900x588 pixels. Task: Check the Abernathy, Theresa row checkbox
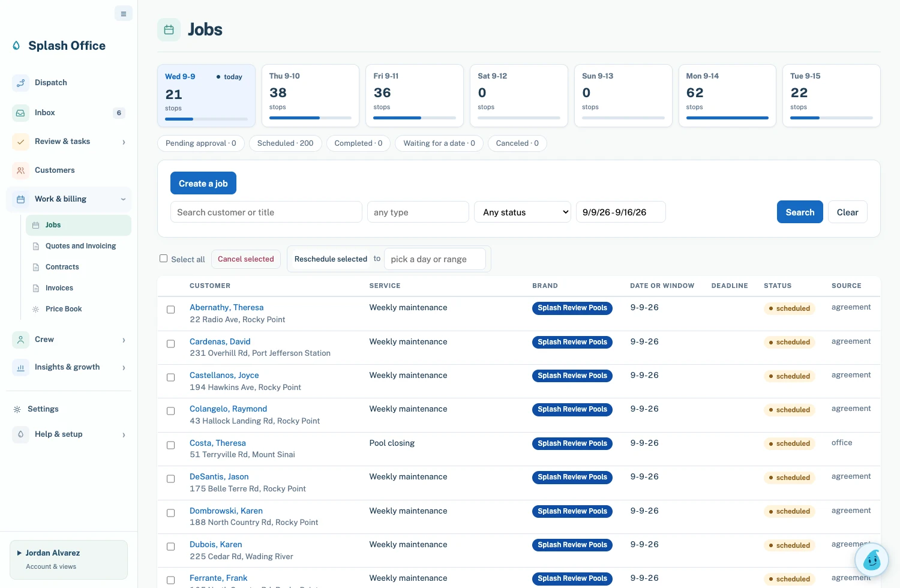click(x=170, y=310)
